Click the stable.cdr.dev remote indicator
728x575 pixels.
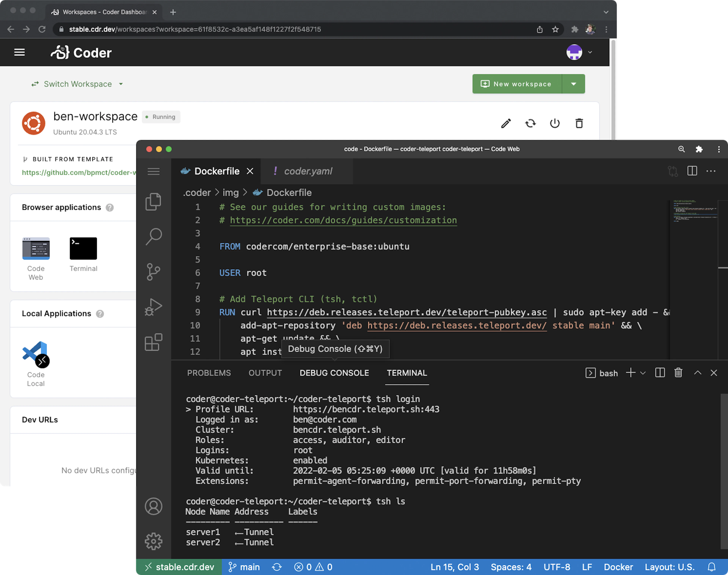pyautogui.click(x=179, y=567)
